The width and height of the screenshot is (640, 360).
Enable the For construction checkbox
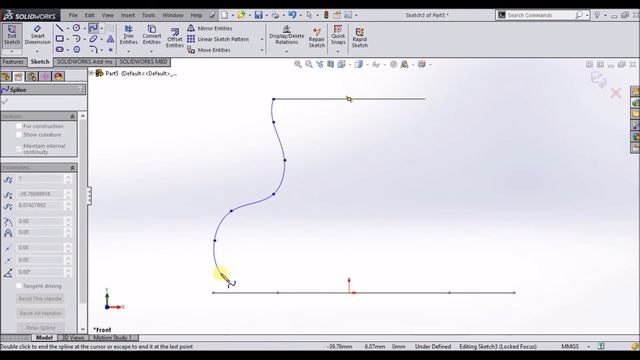[19, 126]
